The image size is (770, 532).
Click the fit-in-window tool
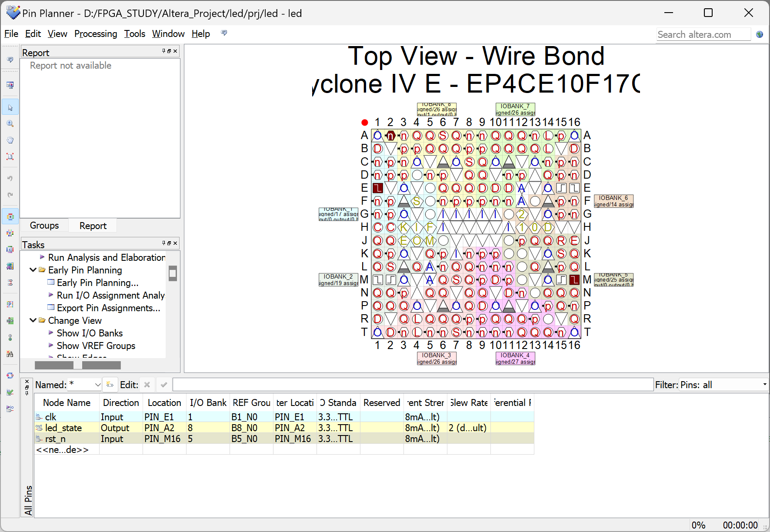click(x=10, y=156)
